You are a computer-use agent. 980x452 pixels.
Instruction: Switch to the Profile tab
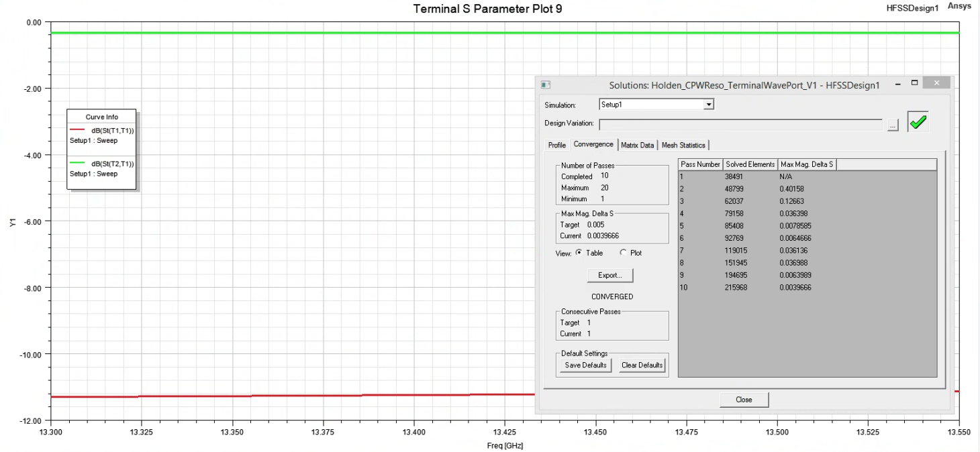click(557, 145)
